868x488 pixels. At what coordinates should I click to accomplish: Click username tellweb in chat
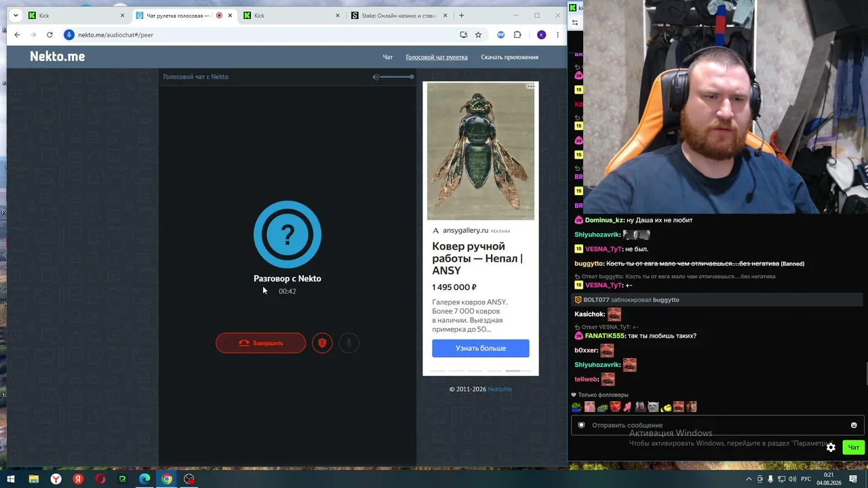click(x=586, y=380)
